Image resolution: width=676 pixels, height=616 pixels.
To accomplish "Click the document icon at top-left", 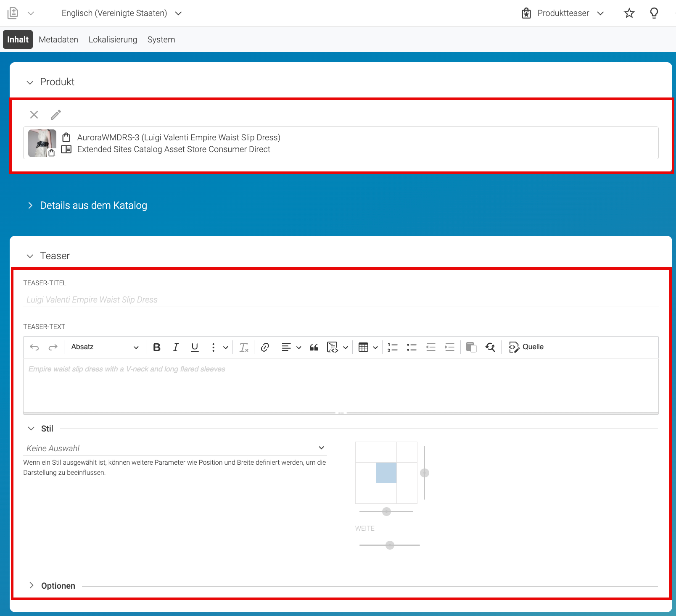I will coord(13,13).
